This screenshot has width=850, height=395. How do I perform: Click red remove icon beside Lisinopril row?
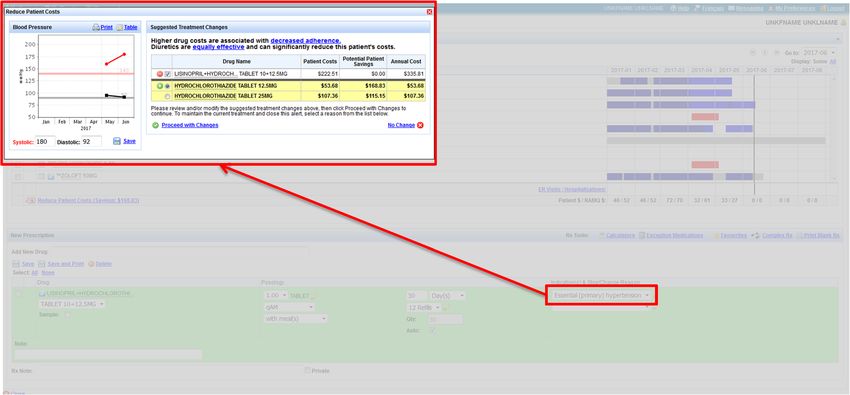(x=160, y=74)
